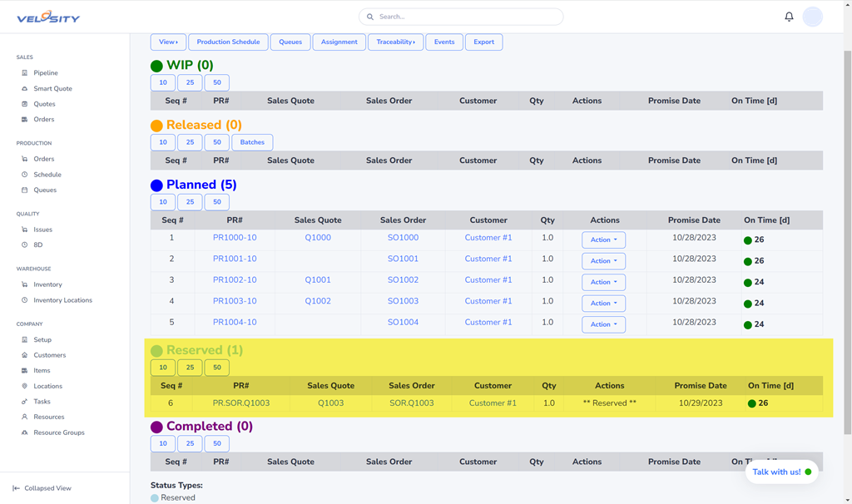Viewport: 852px width, 504px height.
Task: Click the Pipeline icon in sidebar
Action: click(x=24, y=73)
